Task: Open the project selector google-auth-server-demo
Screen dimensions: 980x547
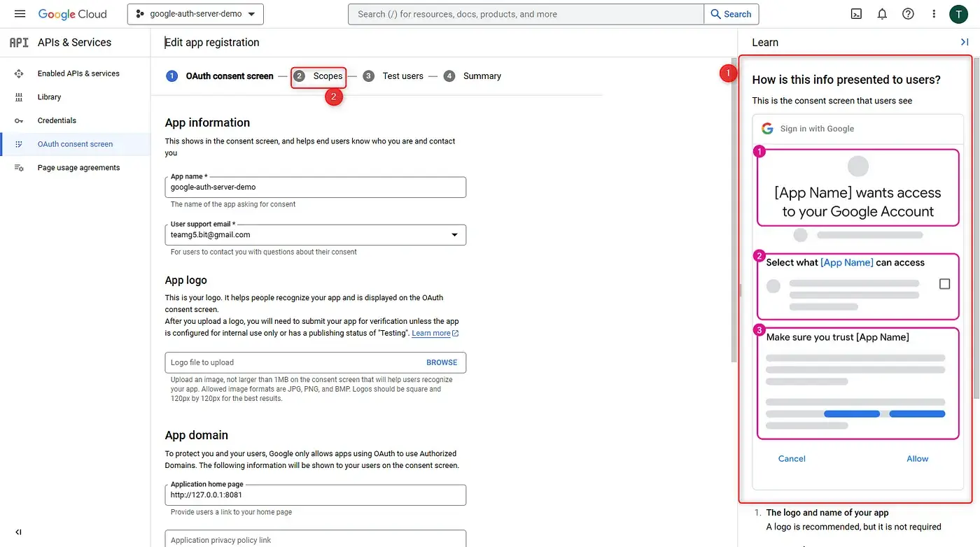Action: pos(195,14)
